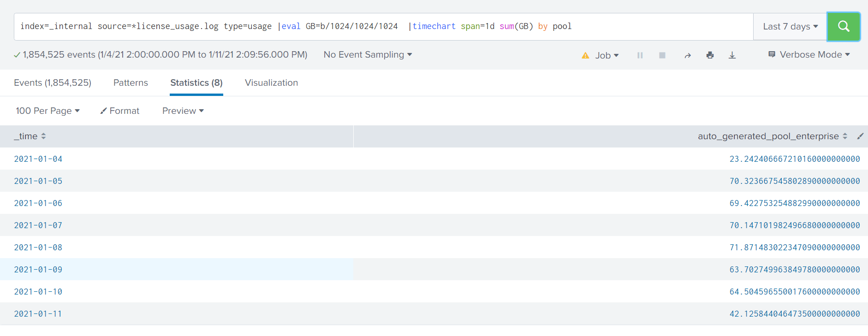This screenshot has height=336, width=868.
Task: Click the 2021-01-10 time value
Action: point(38,292)
